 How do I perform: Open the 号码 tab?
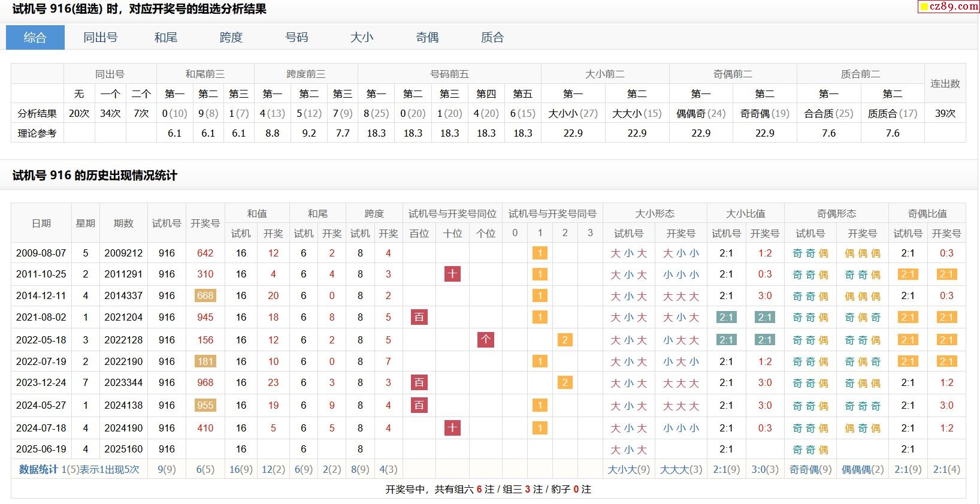[297, 37]
